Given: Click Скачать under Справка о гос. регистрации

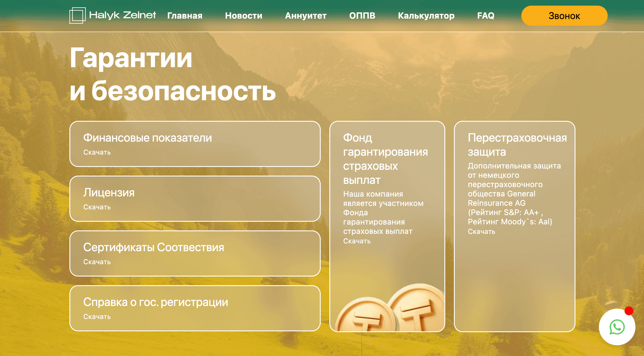Looking at the screenshot, I should 97,317.
